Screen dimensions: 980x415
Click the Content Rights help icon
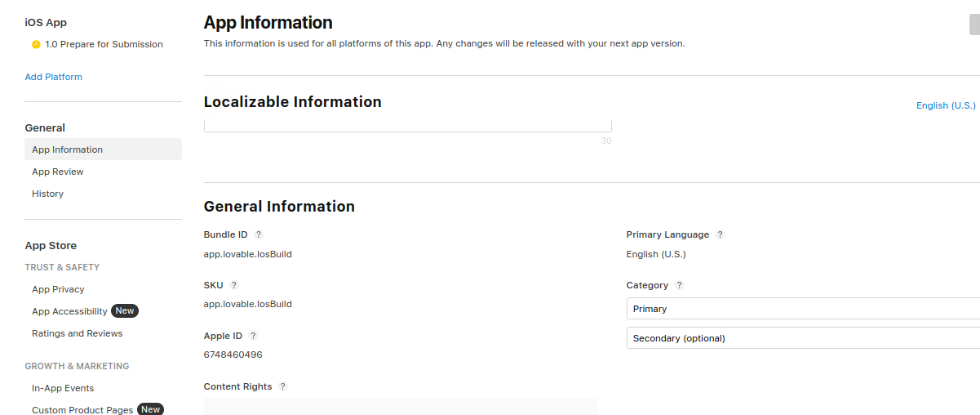click(283, 386)
